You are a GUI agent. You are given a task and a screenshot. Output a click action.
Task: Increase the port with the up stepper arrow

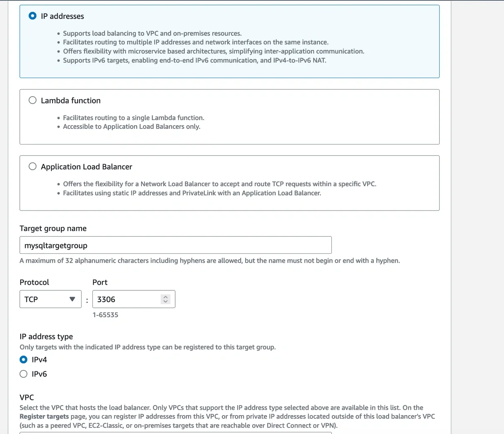pyautogui.click(x=165, y=297)
